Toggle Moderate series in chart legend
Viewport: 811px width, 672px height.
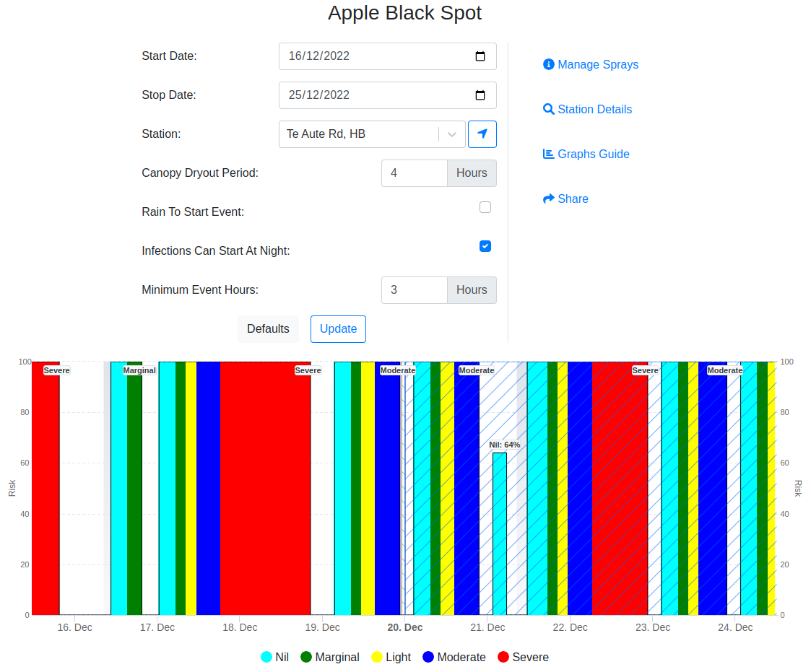(454, 657)
